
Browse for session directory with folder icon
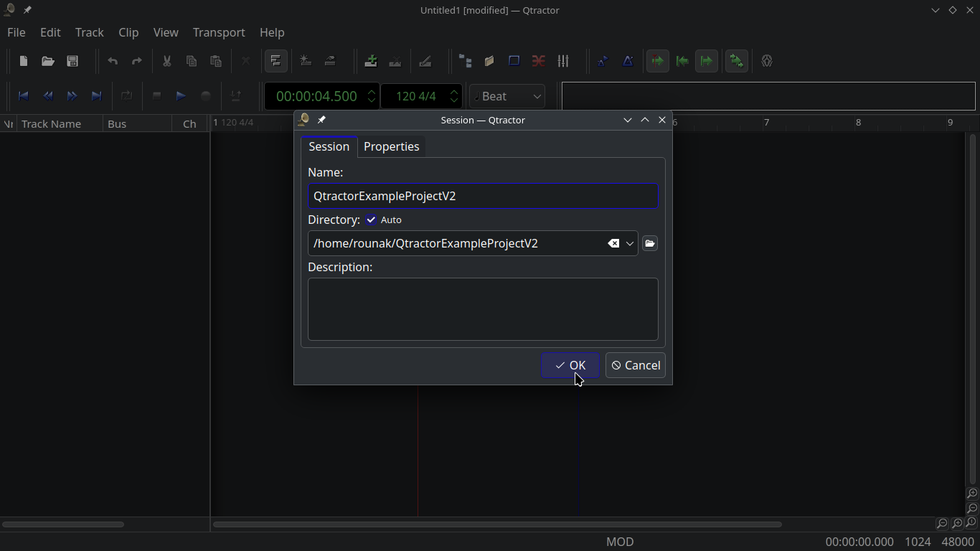pyautogui.click(x=650, y=244)
